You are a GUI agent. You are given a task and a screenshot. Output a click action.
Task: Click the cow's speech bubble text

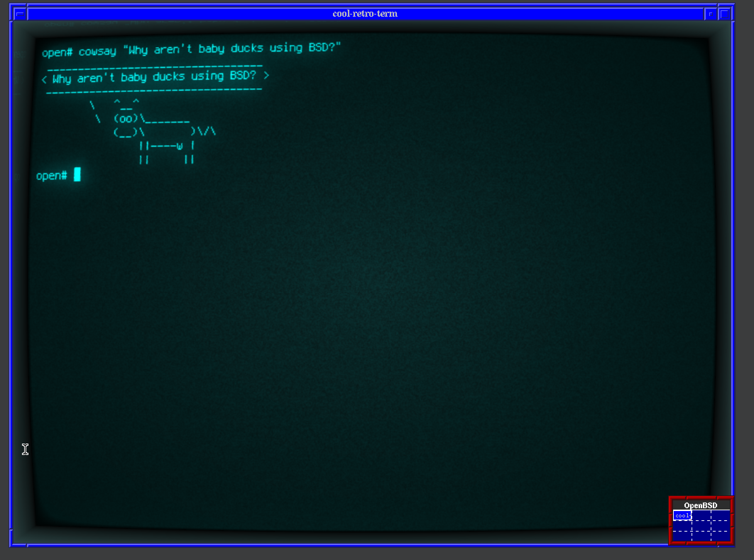pyautogui.click(x=154, y=77)
